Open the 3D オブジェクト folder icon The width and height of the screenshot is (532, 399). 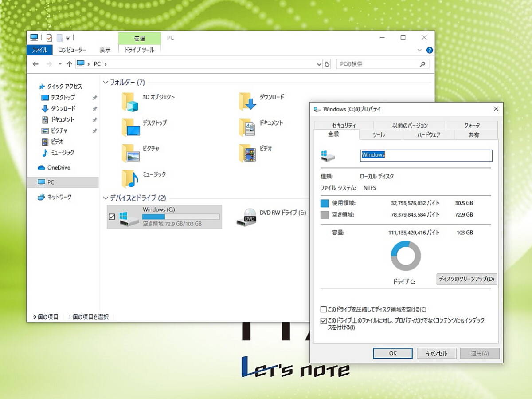pos(131,102)
